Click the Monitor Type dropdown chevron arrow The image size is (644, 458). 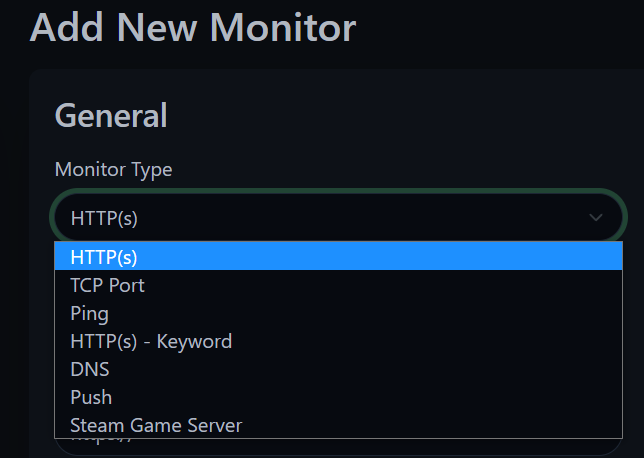[x=596, y=217]
